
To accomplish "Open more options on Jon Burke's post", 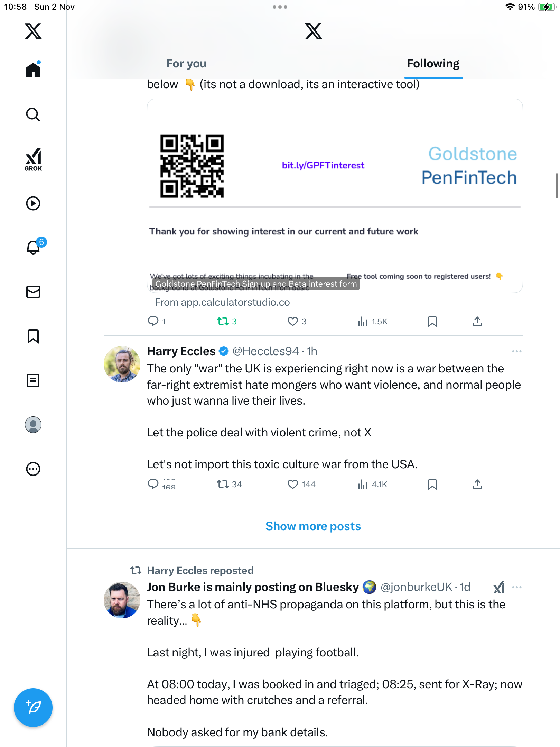I will (516, 587).
